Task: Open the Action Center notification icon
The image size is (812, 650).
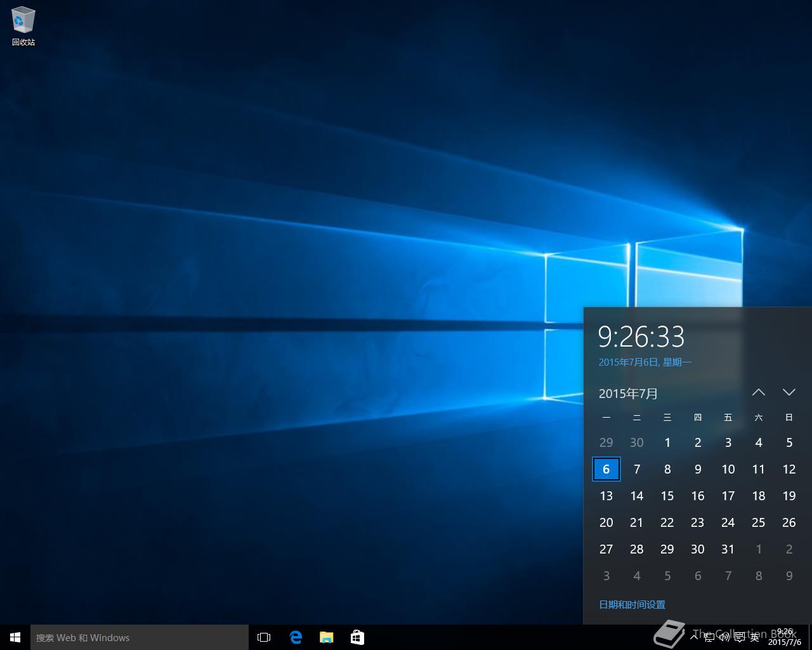Action: pyautogui.click(x=740, y=637)
